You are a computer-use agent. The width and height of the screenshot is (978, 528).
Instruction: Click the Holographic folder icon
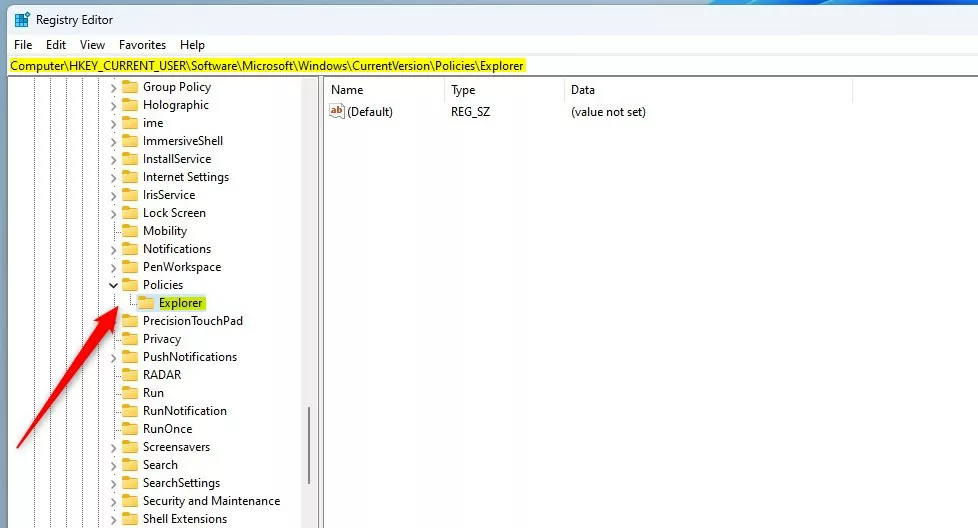click(x=130, y=105)
